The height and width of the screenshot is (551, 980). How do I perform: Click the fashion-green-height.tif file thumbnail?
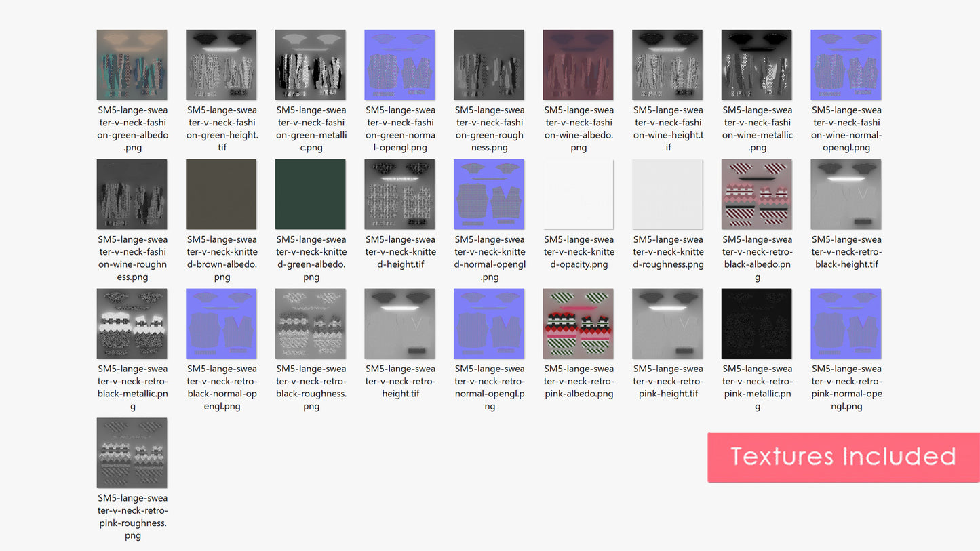click(x=221, y=65)
